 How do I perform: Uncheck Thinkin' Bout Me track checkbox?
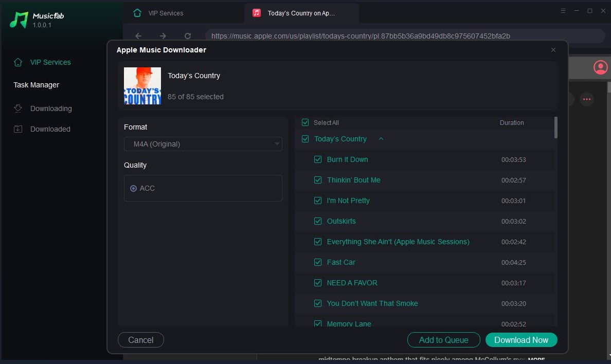pyautogui.click(x=317, y=180)
